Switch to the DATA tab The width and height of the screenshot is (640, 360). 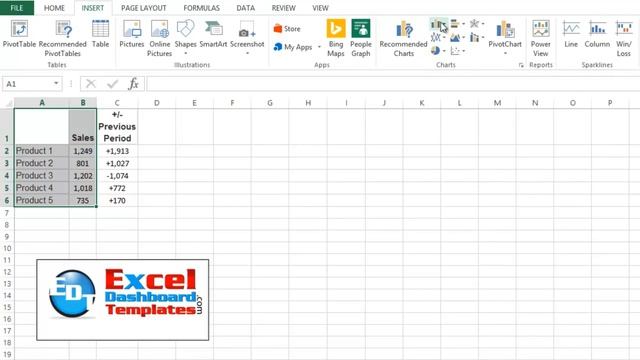pyautogui.click(x=245, y=8)
